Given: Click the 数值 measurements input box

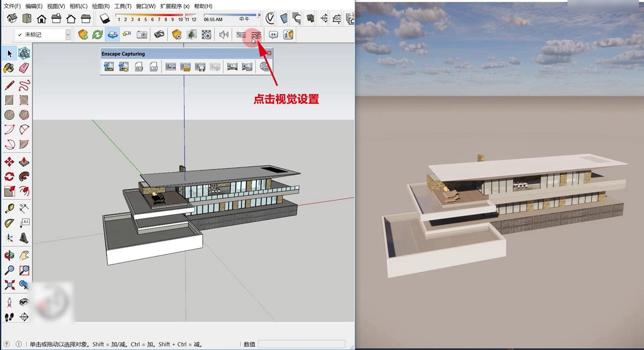Looking at the screenshot, I should coord(302,344).
